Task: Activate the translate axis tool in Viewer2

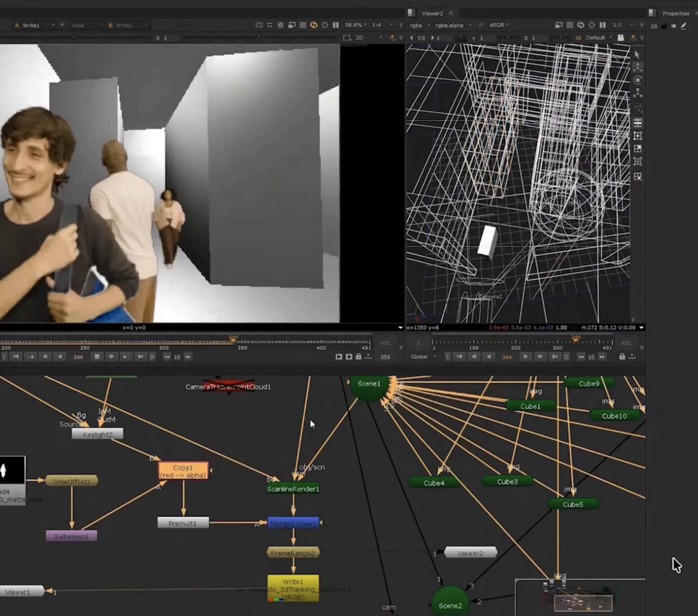Action: click(x=638, y=67)
